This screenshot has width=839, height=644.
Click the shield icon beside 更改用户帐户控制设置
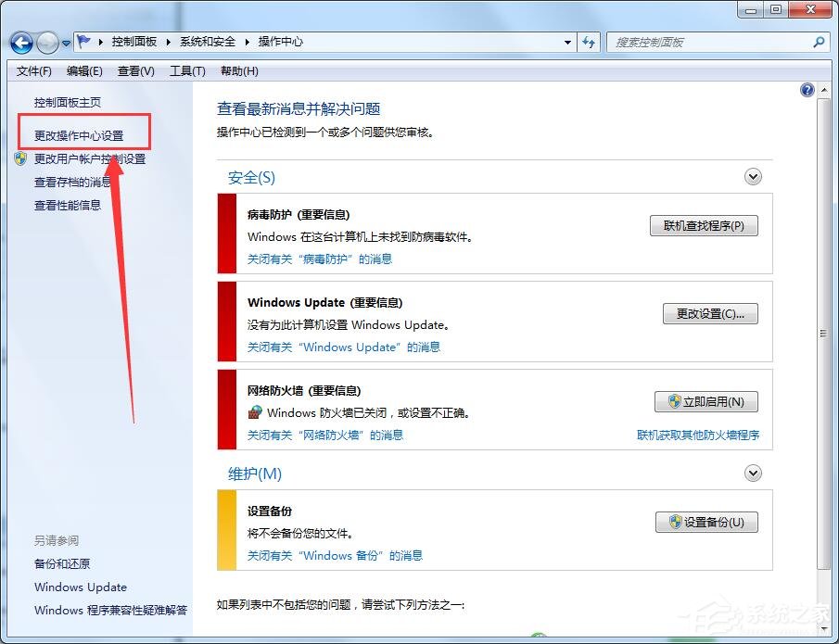[19, 158]
